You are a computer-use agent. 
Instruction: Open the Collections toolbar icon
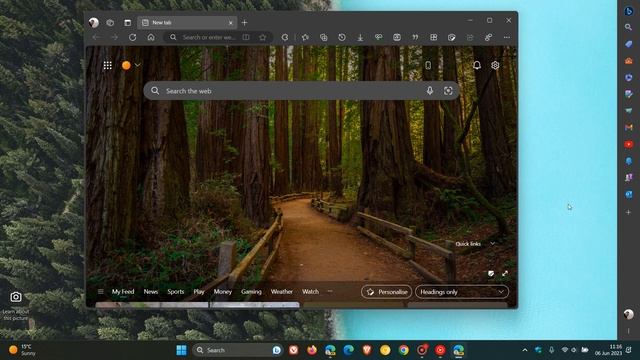point(324,37)
